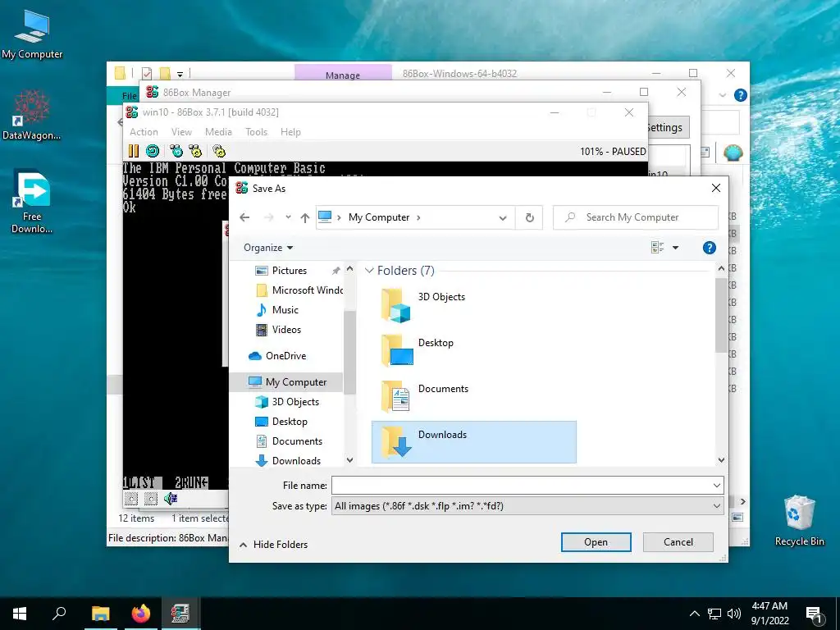Refresh the My Computer location in Save As
840x630 pixels.
point(529,217)
